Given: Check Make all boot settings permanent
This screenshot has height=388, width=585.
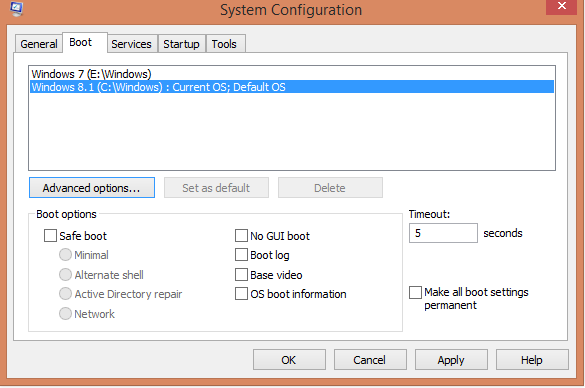Looking at the screenshot, I should point(415,292).
